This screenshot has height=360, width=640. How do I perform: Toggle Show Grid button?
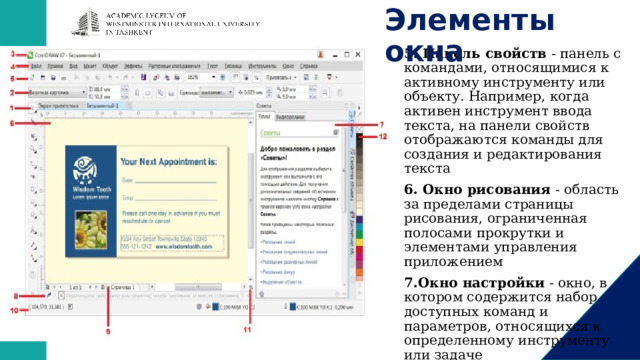pyautogui.click(x=246, y=77)
